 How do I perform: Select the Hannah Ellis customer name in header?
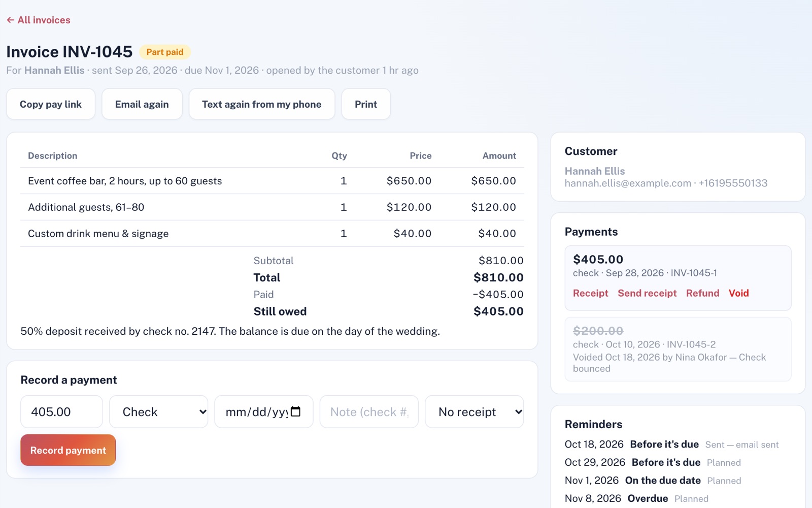coord(54,71)
